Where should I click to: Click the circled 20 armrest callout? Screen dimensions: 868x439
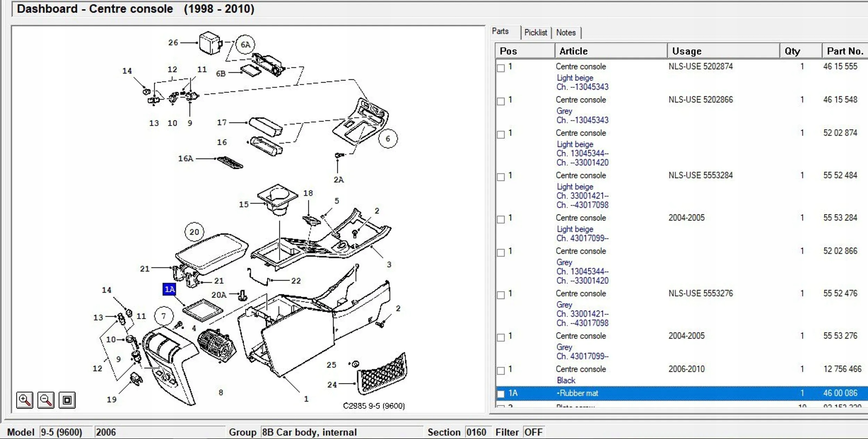pos(194,232)
